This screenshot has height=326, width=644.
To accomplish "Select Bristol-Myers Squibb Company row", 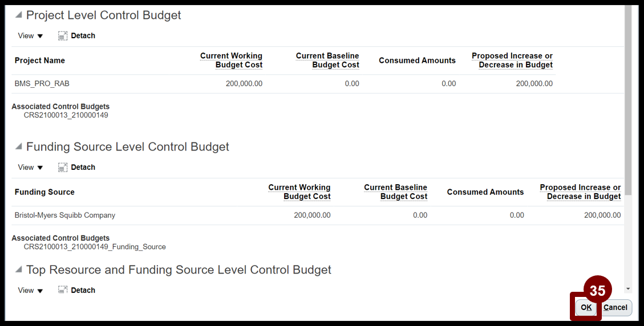I will (x=318, y=215).
